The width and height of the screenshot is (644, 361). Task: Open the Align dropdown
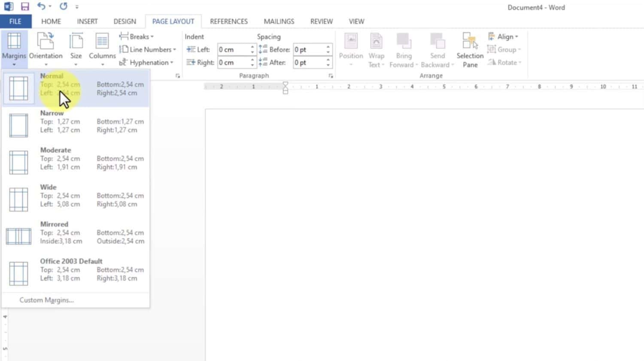pos(503,36)
